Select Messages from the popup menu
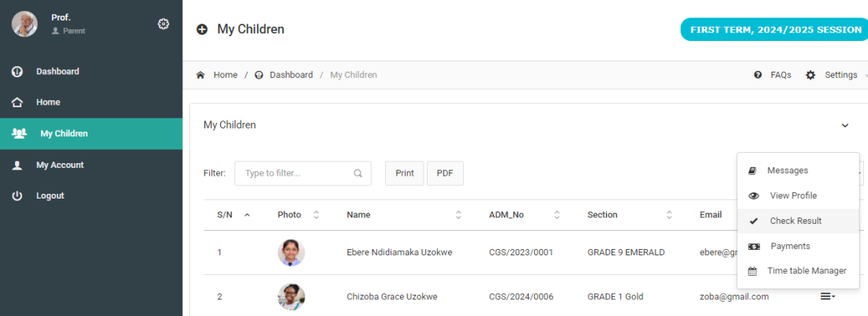Screen dimensions: 868x316 (x=798, y=171)
